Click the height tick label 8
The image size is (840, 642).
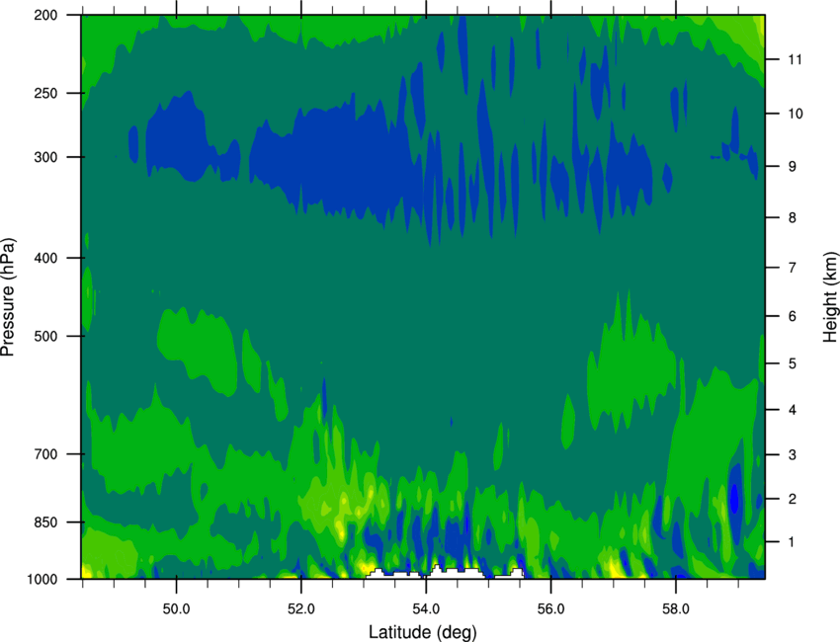793,218
